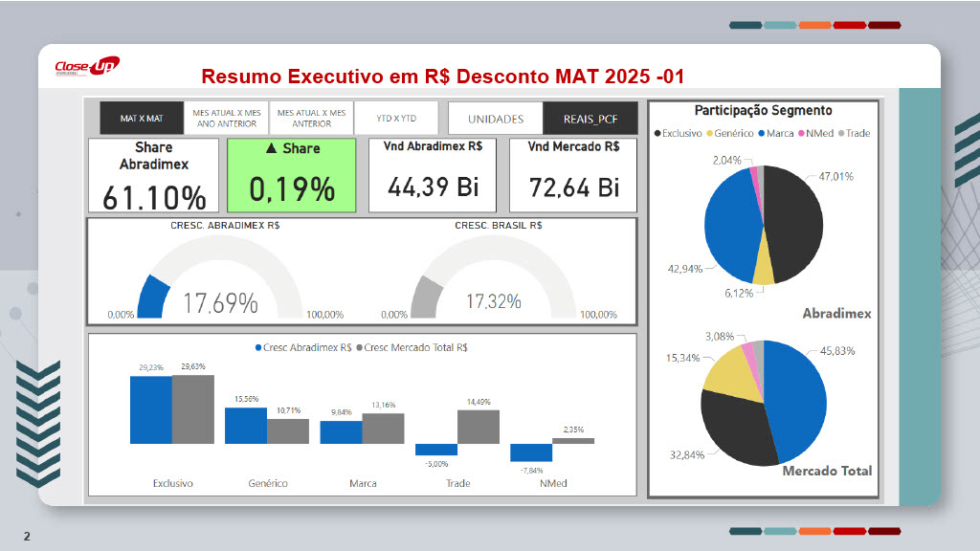Click the green Share 0,19% card
Screen dimensions: 980x551
tap(291, 175)
